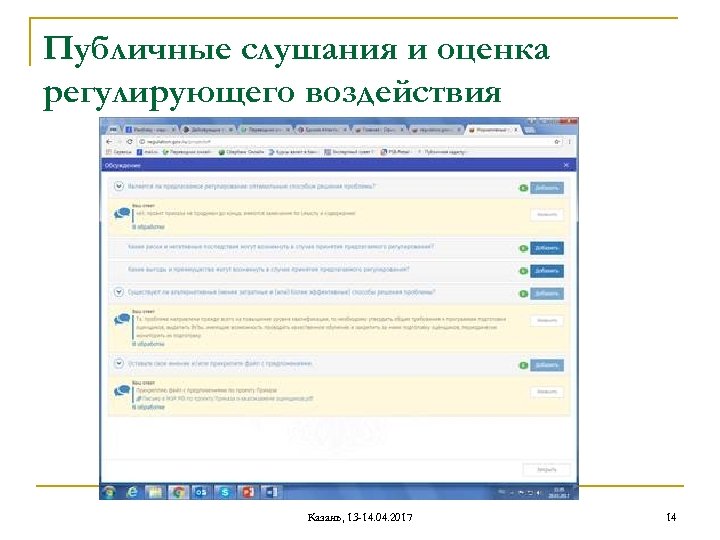Open the Start menu orb
This screenshot has width=720, height=540.
[x=109, y=492]
